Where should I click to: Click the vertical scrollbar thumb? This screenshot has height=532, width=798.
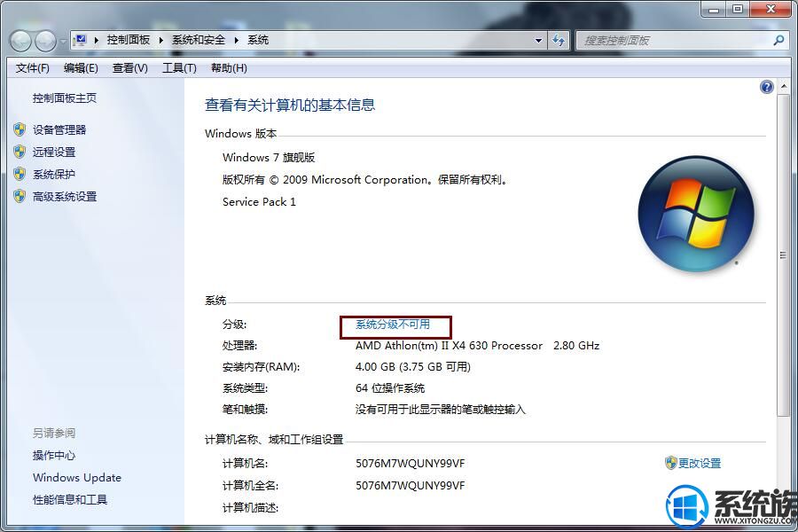tap(783, 254)
